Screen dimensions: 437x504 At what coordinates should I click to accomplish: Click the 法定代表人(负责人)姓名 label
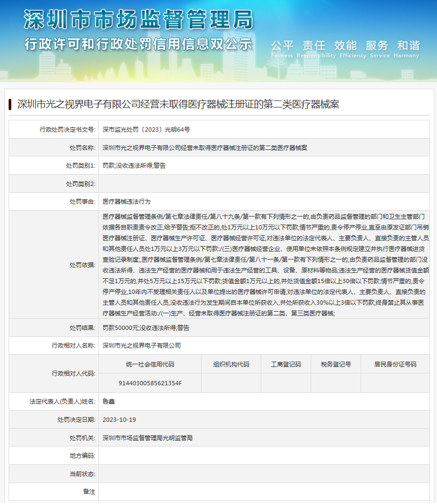tap(62, 401)
